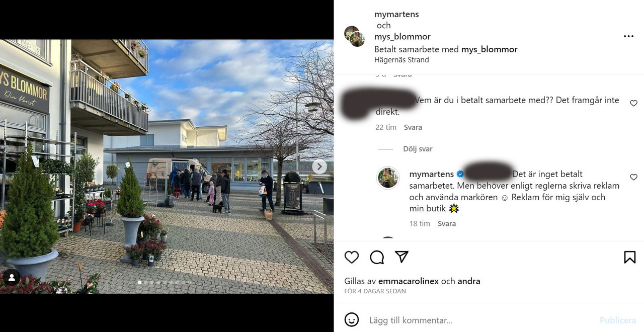Viewport: 644px width, 332px height.
Task: Save the post with the bookmark icon
Action: click(629, 257)
